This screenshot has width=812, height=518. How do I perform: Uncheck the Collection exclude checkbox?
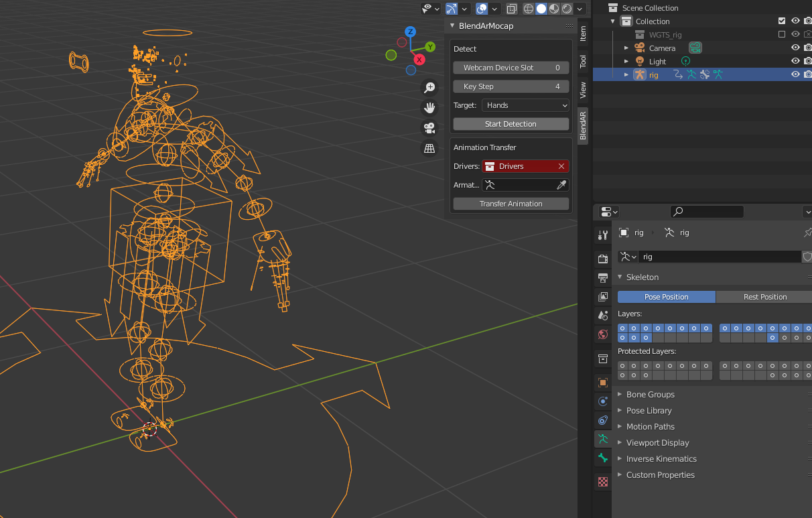click(x=781, y=21)
